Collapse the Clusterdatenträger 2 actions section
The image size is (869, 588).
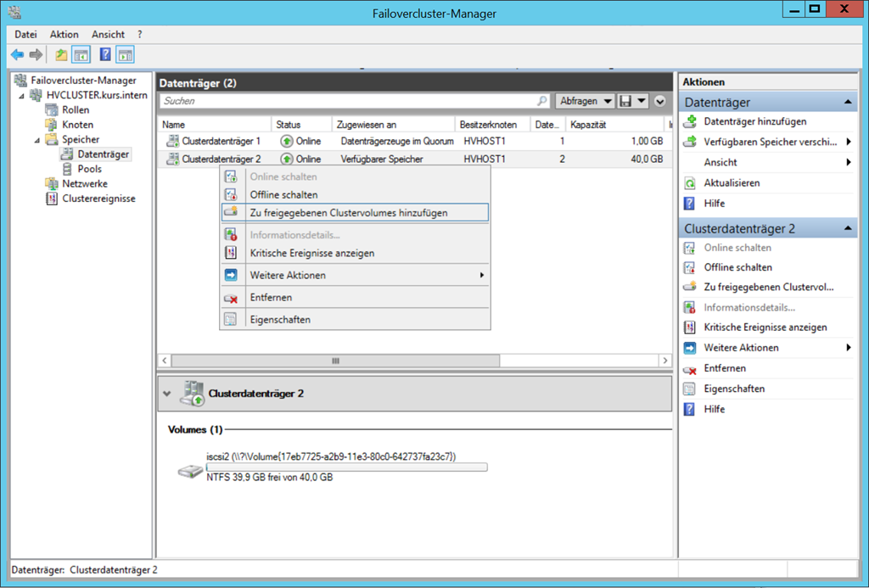[x=848, y=228]
